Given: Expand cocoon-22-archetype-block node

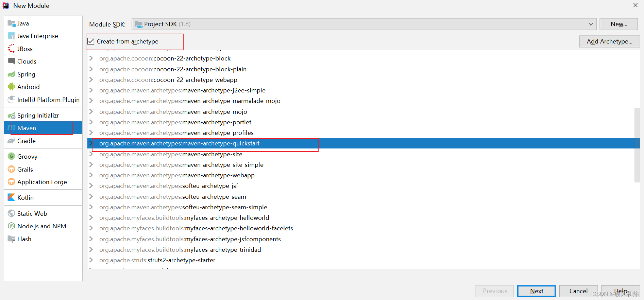Looking at the screenshot, I should tap(91, 58).
